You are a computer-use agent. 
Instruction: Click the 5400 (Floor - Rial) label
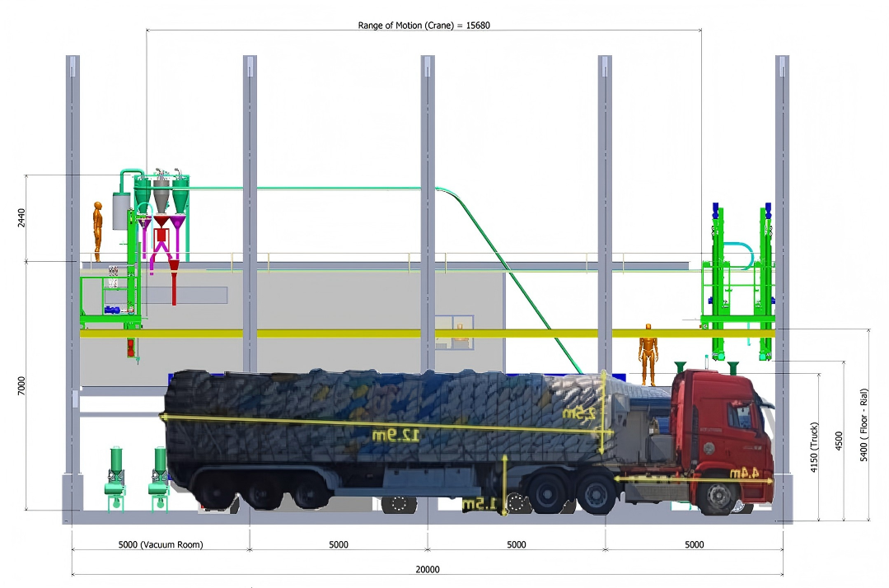pyautogui.click(x=863, y=424)
